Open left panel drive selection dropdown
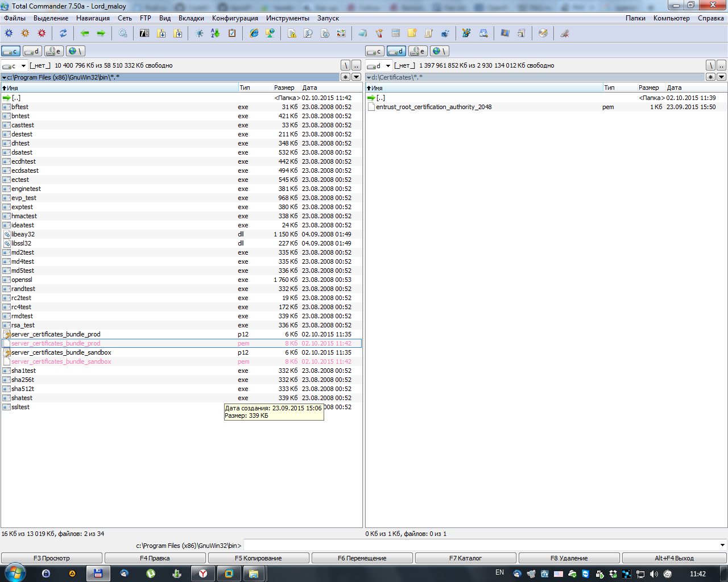728x582 pixels. coord(23,66)
